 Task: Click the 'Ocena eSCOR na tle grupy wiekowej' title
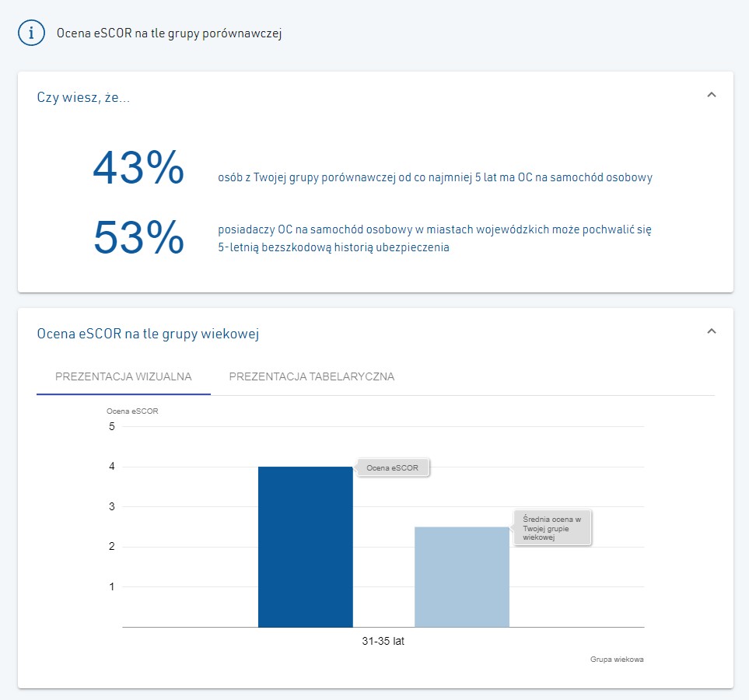point(148,334)
